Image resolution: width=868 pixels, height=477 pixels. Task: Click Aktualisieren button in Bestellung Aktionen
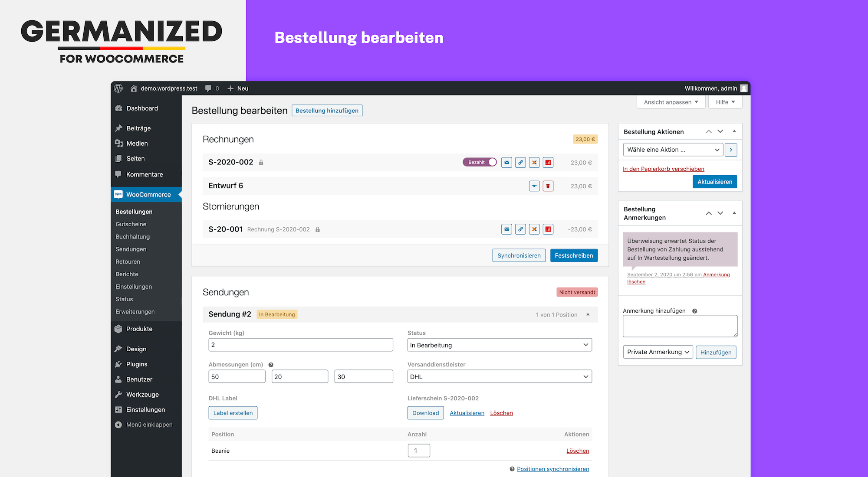714,182
